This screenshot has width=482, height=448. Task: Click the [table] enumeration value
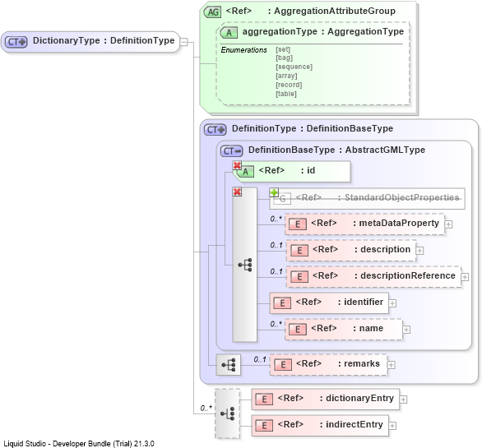[x=286, y=94]
